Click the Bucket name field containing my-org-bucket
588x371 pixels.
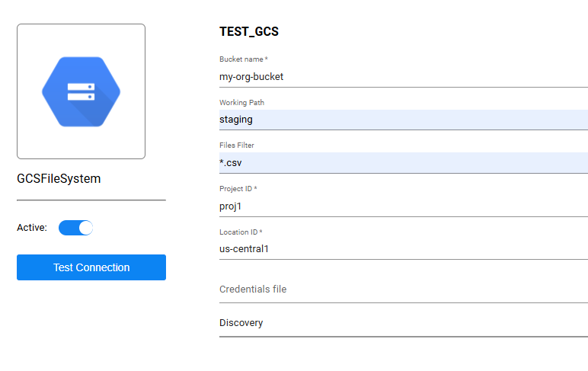coord(403,76)
